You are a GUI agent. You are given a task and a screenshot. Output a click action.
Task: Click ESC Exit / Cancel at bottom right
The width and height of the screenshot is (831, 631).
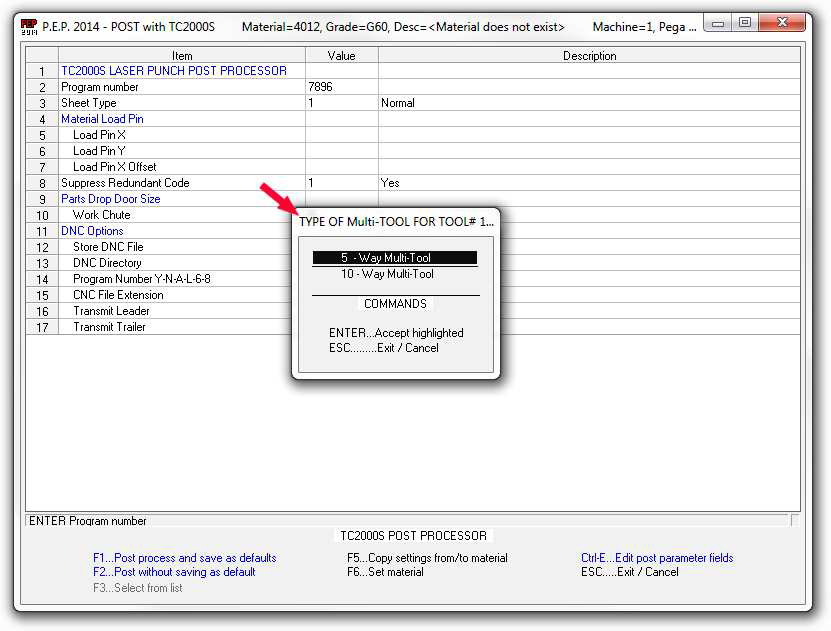coord(629,572)
